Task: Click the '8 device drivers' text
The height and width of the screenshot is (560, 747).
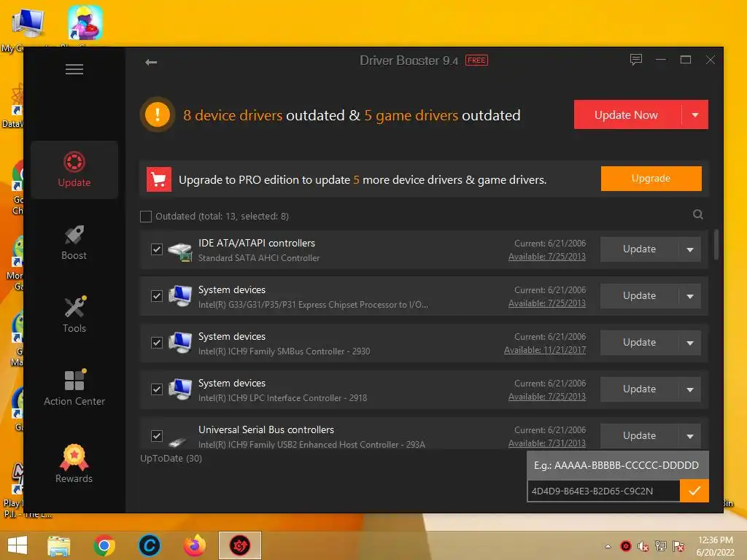Action: tap(233, 115)
